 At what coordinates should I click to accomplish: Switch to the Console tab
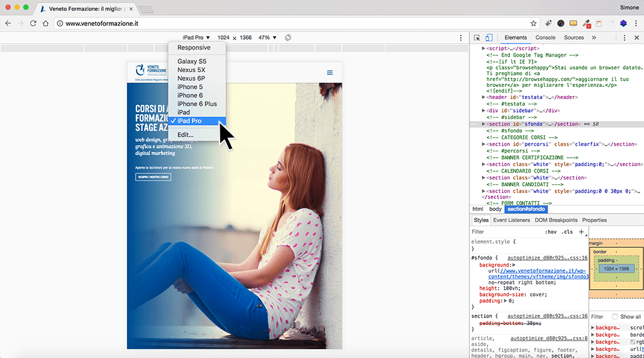tap(545, 37)
